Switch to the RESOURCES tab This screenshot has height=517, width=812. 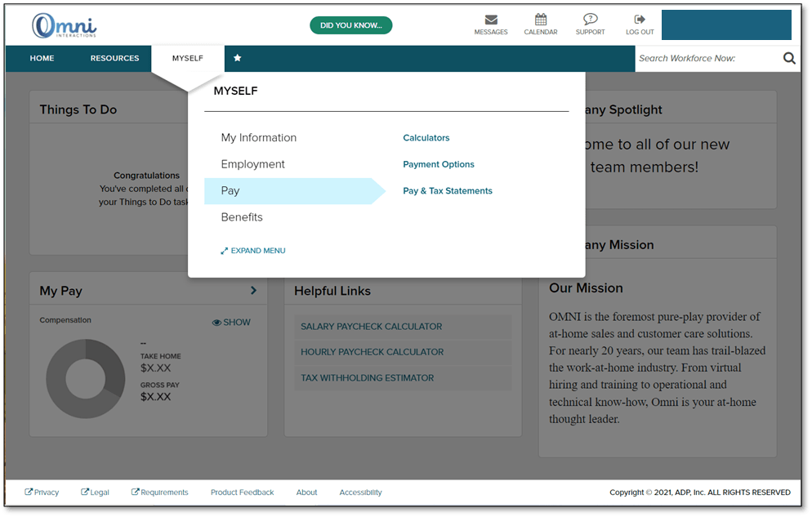coord(114,58)
